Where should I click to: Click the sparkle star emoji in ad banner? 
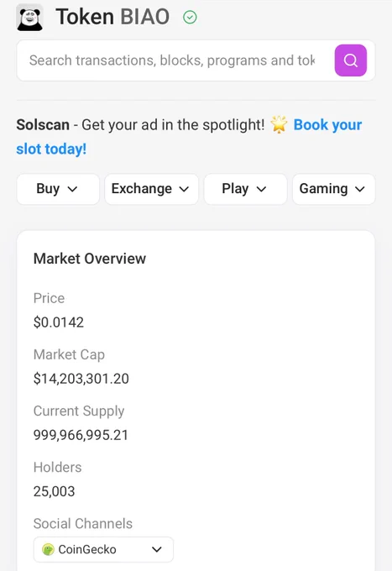[279, 124]
